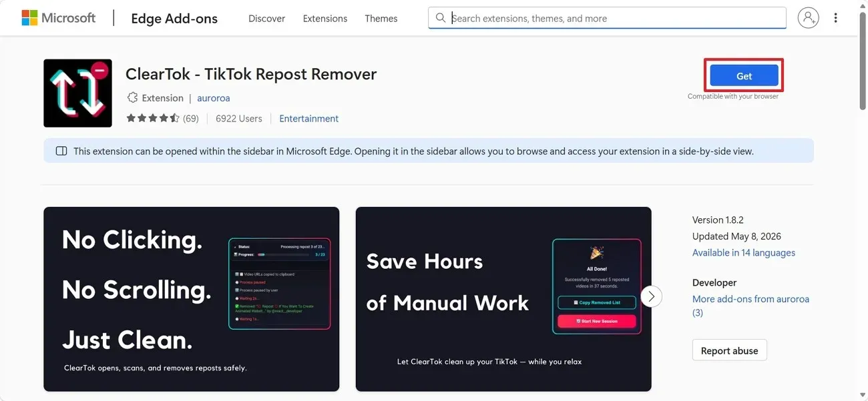Click the Get button
The height and width of the screenshot is (401, 868).
[x=744, y=76]
